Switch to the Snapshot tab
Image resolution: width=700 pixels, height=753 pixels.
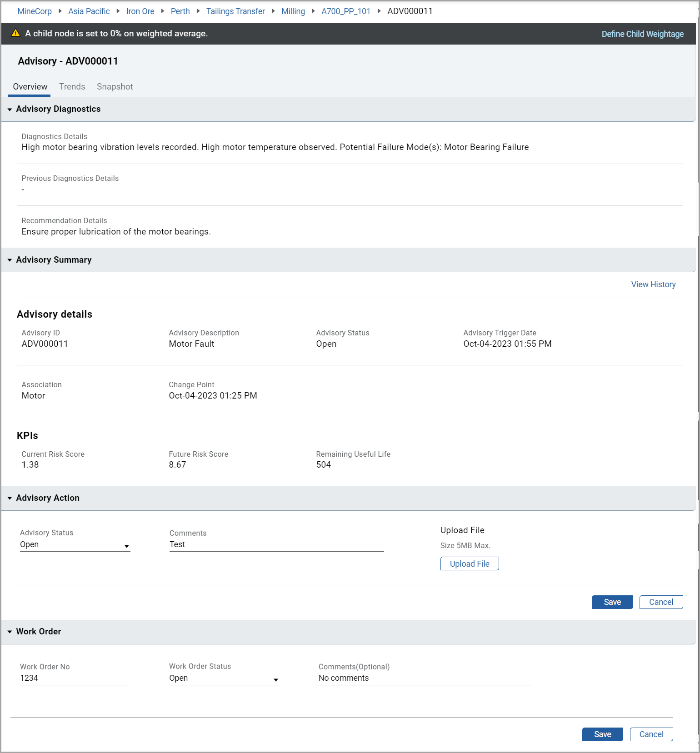coord(115,87)
